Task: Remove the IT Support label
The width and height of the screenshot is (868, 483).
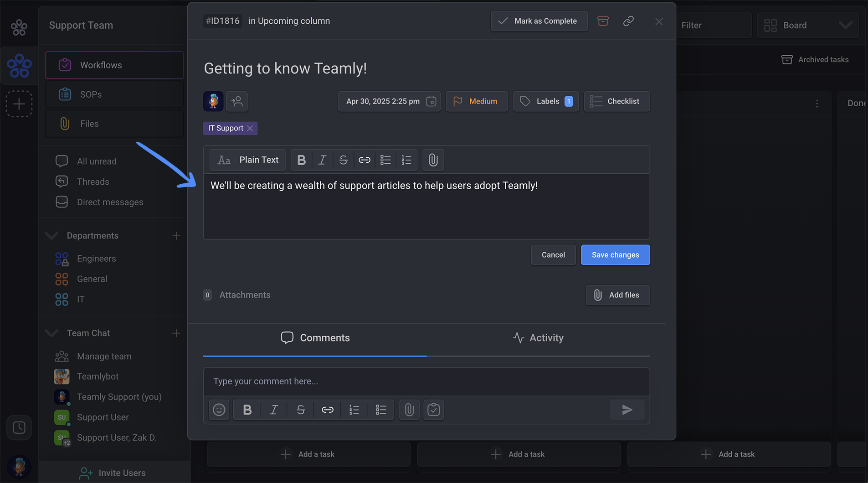Action: tap(250, 129)
